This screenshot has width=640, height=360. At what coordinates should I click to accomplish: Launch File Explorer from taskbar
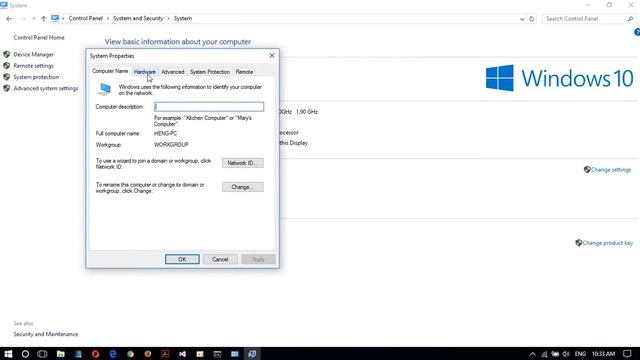(x=60, y=354)
